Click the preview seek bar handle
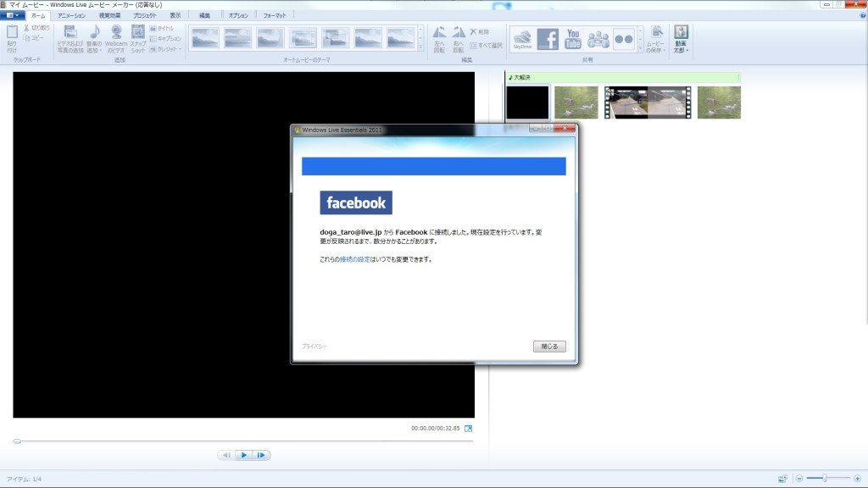Screen dimensions: 868x488 [x=17, y=441]
